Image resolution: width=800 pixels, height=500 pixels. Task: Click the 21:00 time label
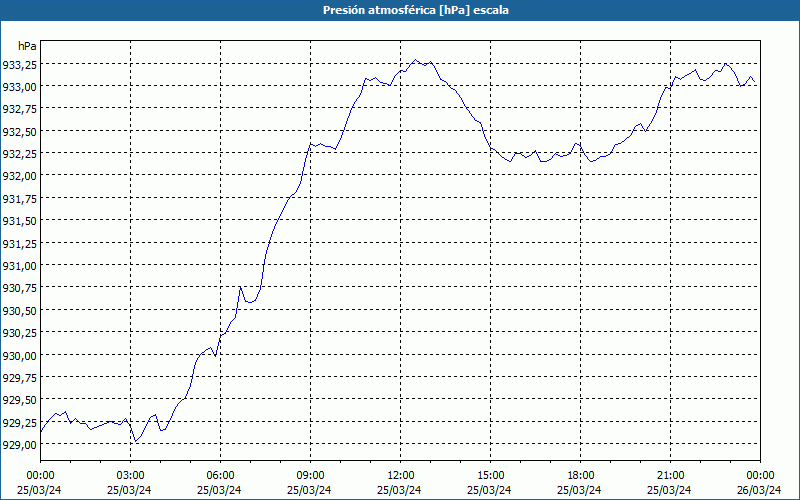click(670, 476)
